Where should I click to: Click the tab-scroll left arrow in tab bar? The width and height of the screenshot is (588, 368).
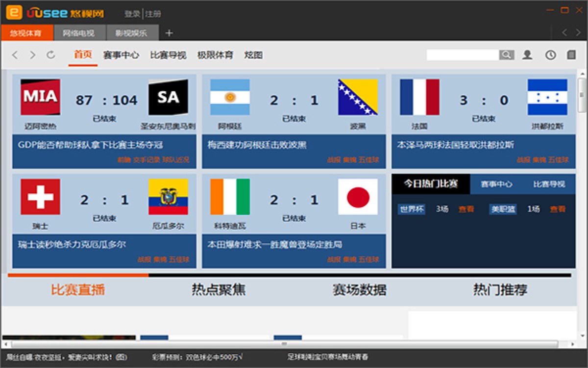tap(564, 32)
